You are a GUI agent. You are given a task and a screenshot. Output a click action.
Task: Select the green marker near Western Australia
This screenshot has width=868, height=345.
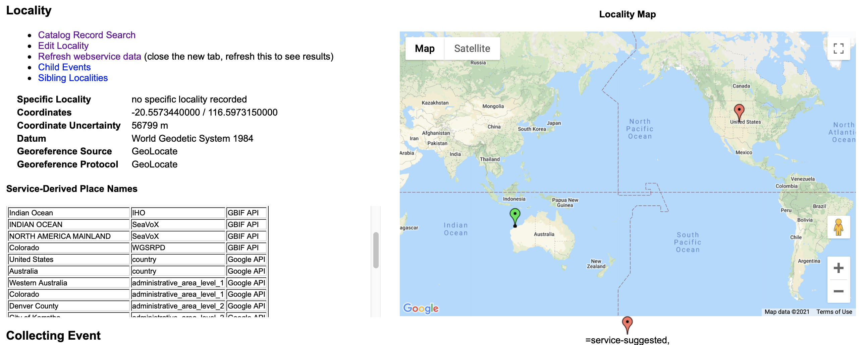point(515,217)
